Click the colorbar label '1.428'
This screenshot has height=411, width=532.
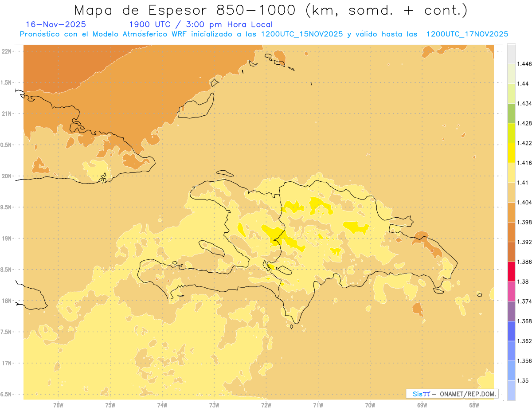[525, 123]
